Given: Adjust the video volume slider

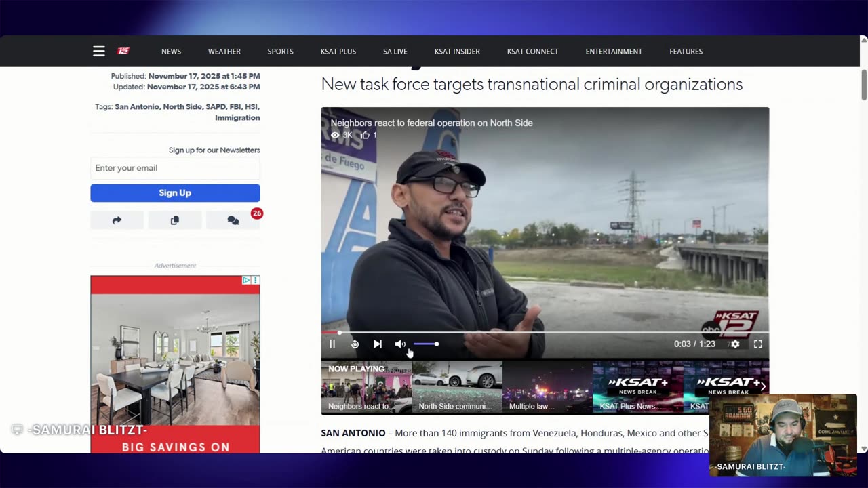Looking at the screenshot, I should click(x=426, y=344).
